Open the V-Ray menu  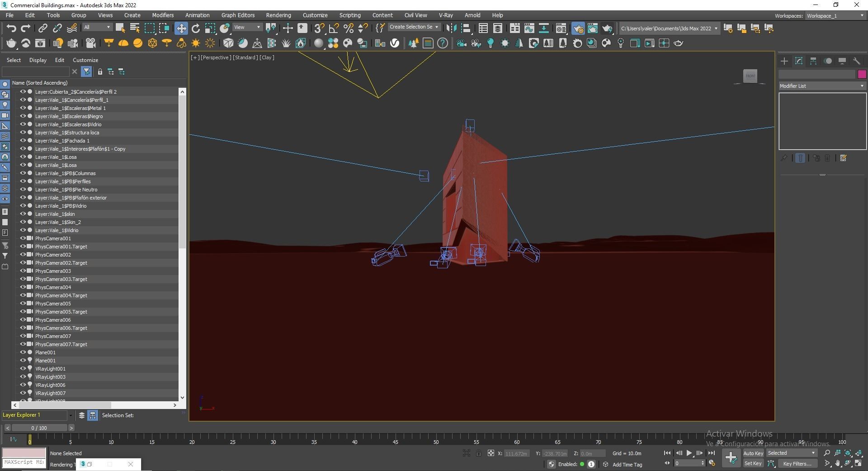pos(446,15)
